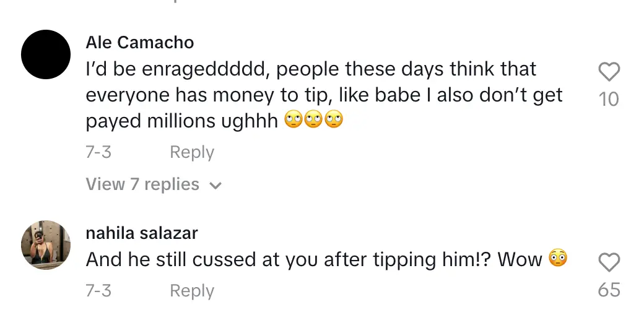Open nahila salazar's profile photo
Screen dimensions: 644x328
click(46, 245)
